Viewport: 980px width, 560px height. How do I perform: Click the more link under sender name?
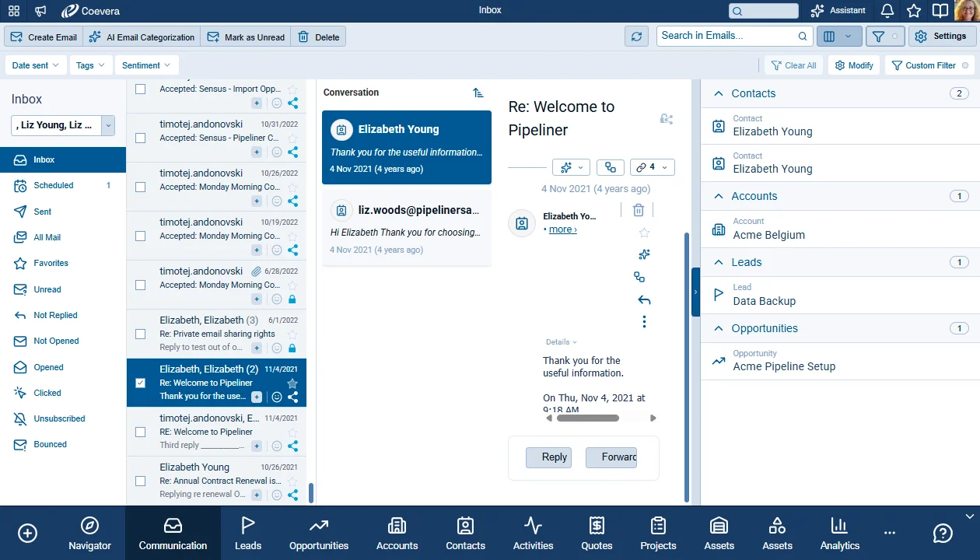pyautogui.click(x=562, y=229)
